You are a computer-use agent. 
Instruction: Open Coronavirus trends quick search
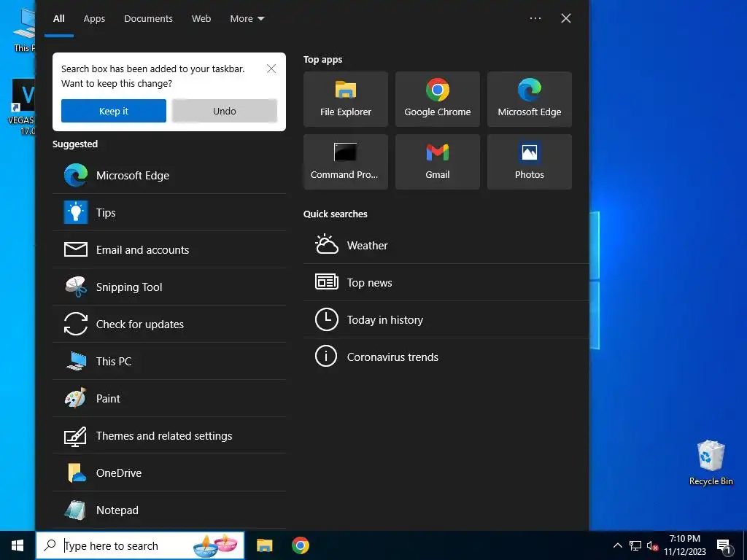coord(446,357)
